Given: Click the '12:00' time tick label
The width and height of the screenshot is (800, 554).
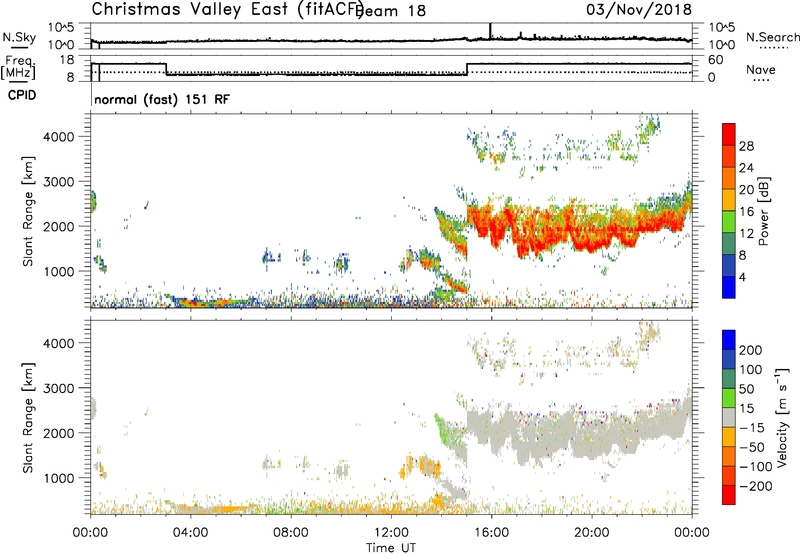Looking at the screenshot, I should point(391,533).
